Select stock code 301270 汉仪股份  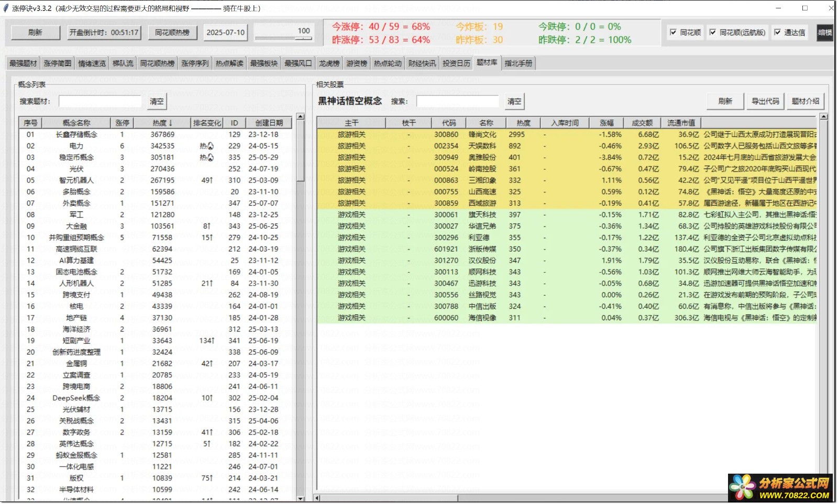(x=567, y=261)
